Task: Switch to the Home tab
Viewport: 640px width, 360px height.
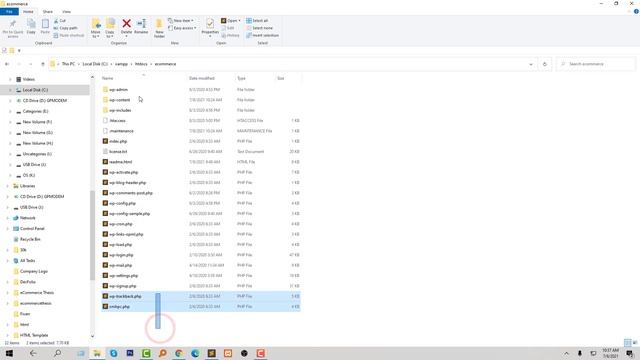Action: 28,12
